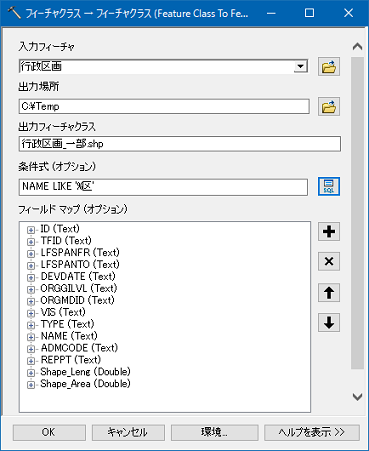
Task: Expand the NAME (Text) field node
Action: pyautogui.click(x=31, y=337)
